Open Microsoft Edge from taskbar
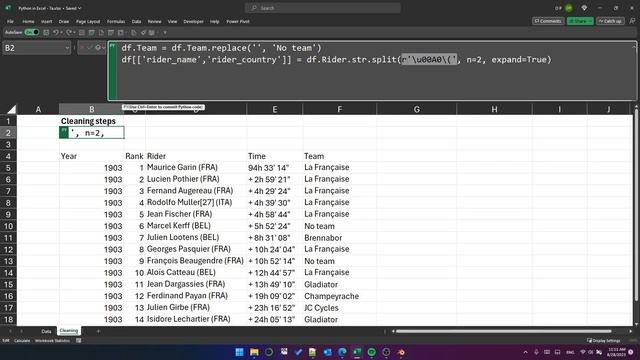640x360 pixels. 342,352
